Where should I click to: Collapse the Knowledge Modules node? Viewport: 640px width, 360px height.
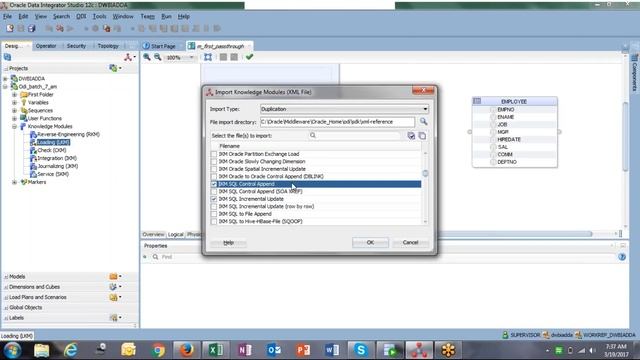tap(14, 126)
